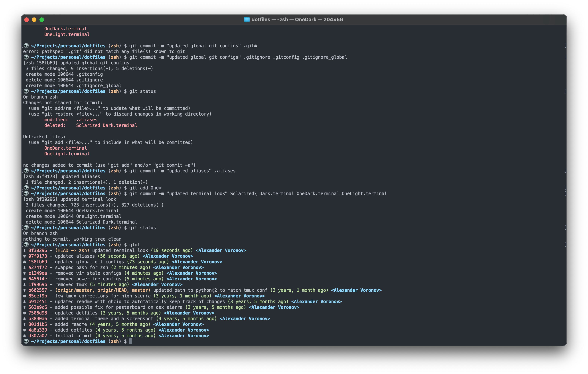
Task: Click commit hash 7506d98
Action: 38,313
